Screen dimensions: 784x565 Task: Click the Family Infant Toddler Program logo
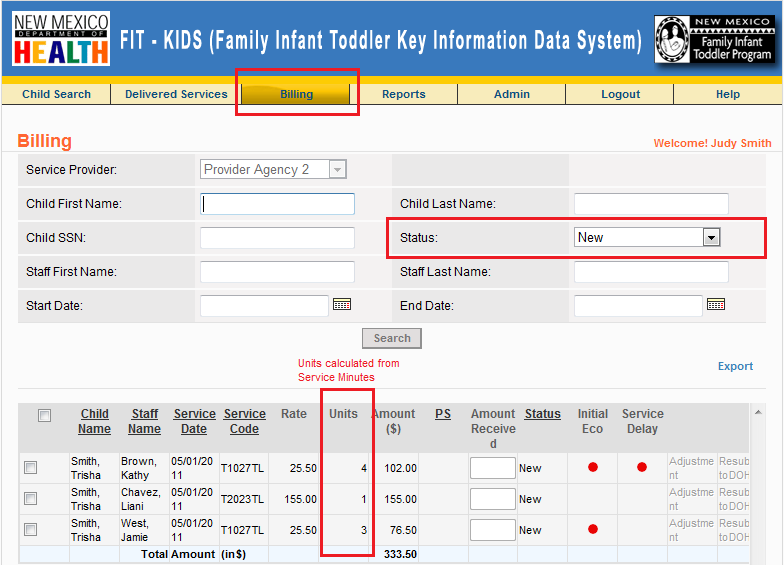coord(714,40)
